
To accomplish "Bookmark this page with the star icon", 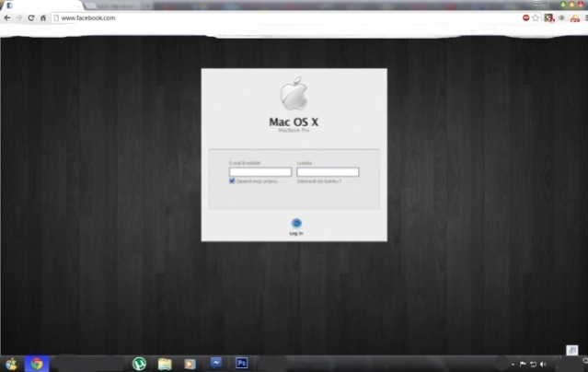I will pyautogui.click(x=536, y=17).
